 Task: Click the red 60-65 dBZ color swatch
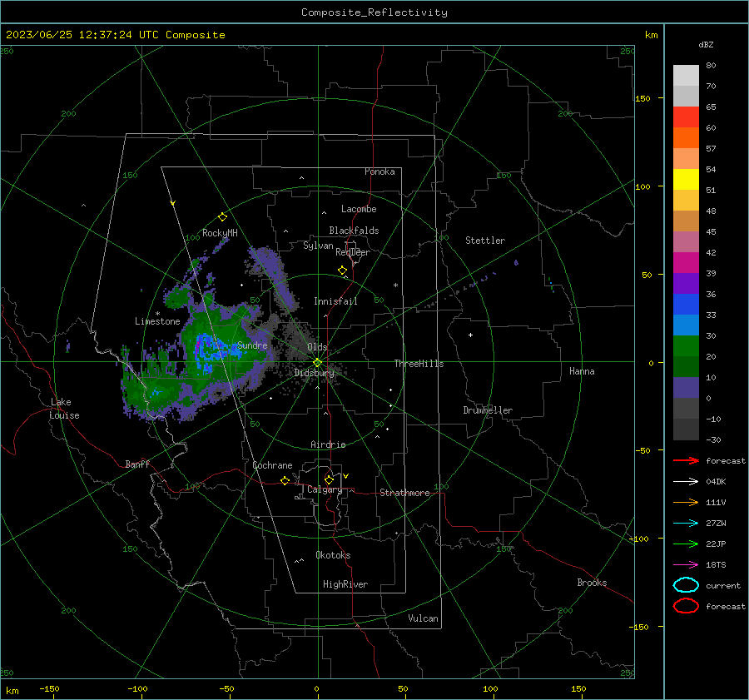point(686,117)
